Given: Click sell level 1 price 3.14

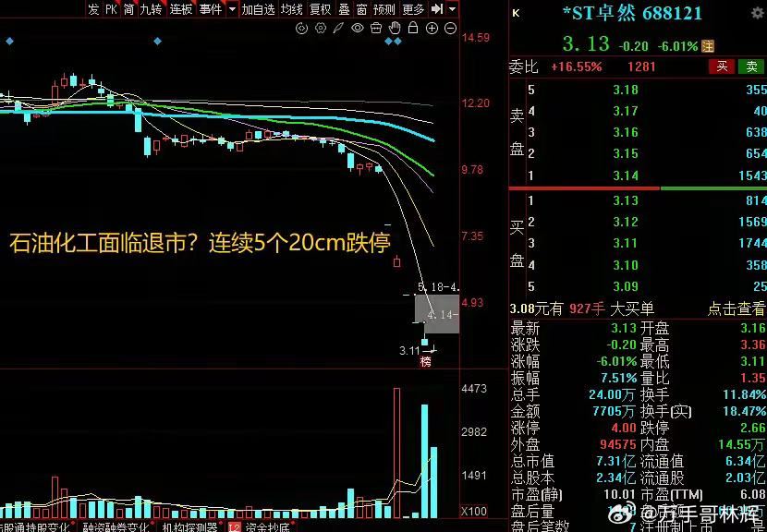Looking at the screenshot, I should pos(626,175).
